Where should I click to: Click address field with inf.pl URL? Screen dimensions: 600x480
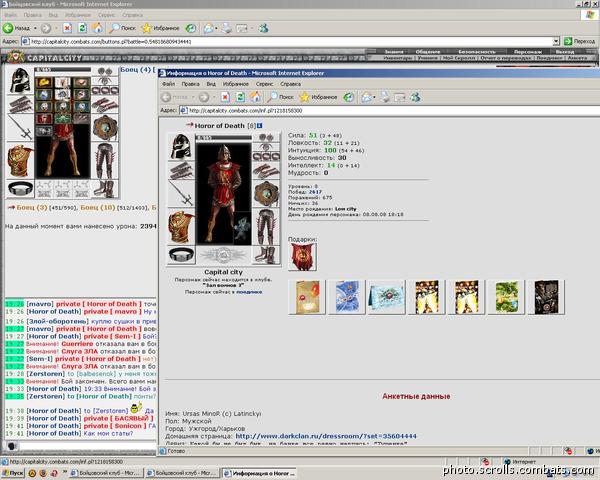click(x=390, y=110)
